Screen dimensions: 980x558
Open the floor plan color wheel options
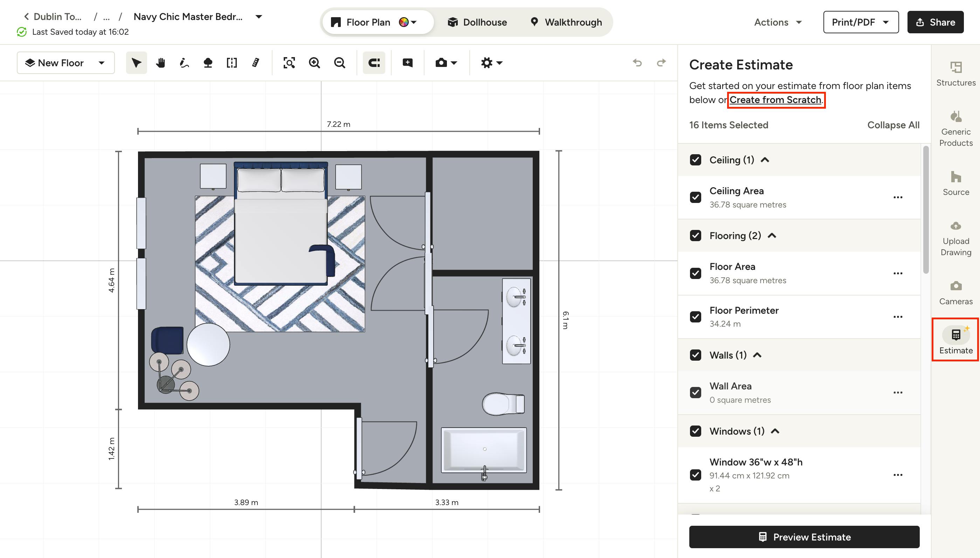408,22
